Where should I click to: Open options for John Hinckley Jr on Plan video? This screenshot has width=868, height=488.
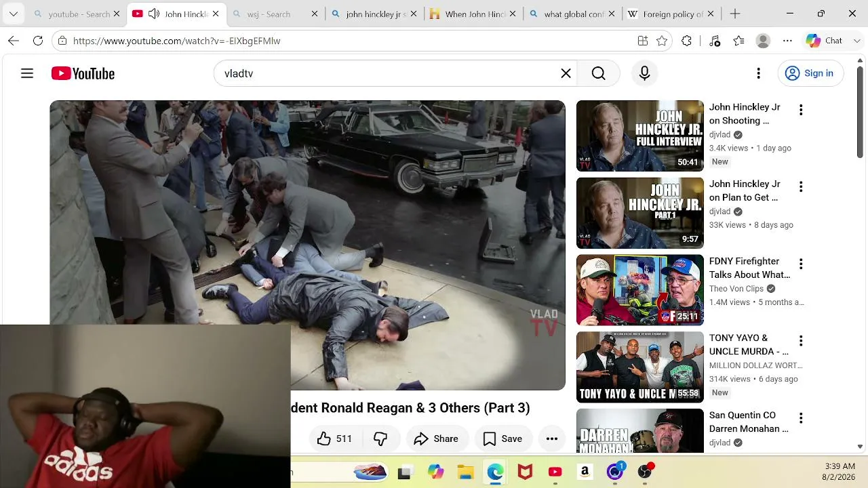(801, 186)
